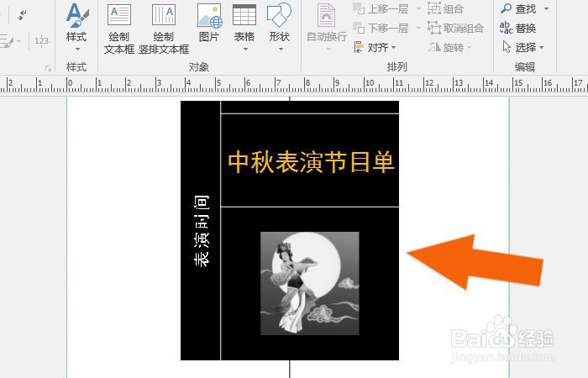This screenshot has width=588, height=378.
Task: Select the moon lady picture on the page
Action: [x=310, y=284]
